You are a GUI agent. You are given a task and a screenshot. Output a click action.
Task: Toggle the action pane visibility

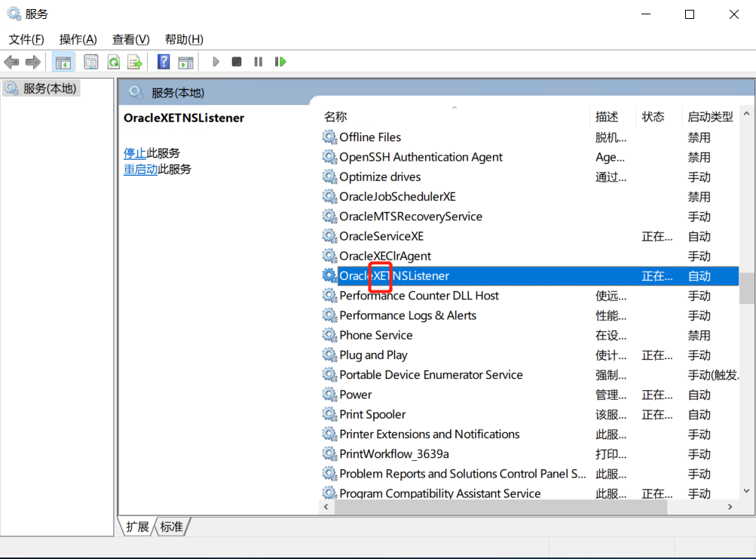[186, 61]
